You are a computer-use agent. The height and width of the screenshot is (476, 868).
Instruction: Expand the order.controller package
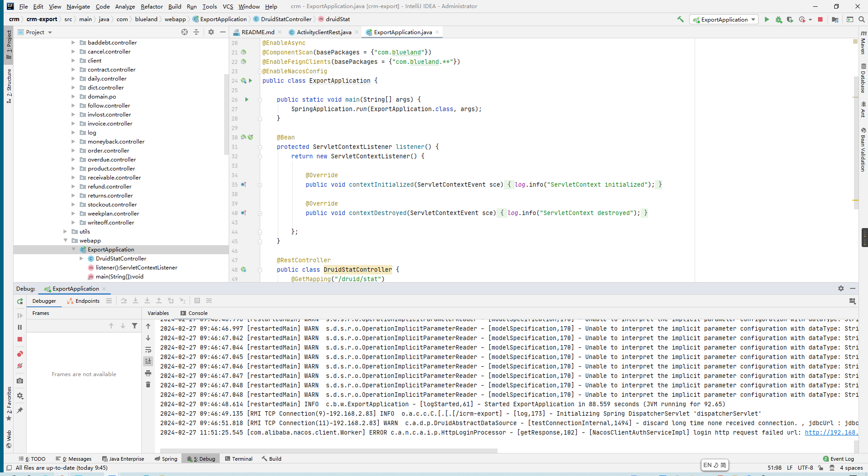click(73, 151)
